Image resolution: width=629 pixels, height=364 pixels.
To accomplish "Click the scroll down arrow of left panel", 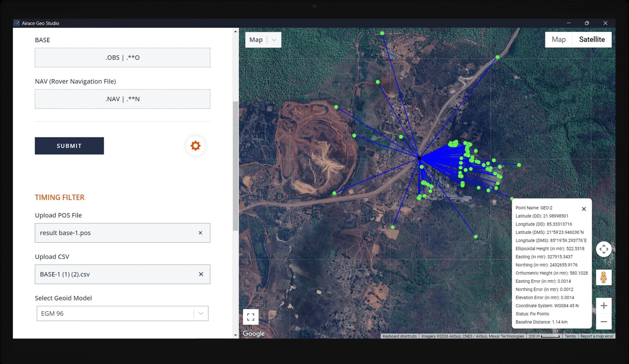I will click(x=236, y=335).
